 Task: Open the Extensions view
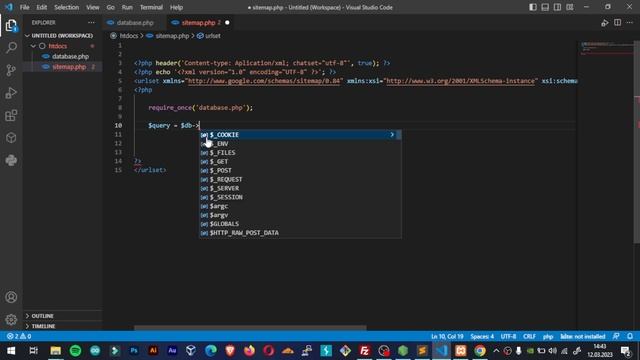click(x=11, y=116)
